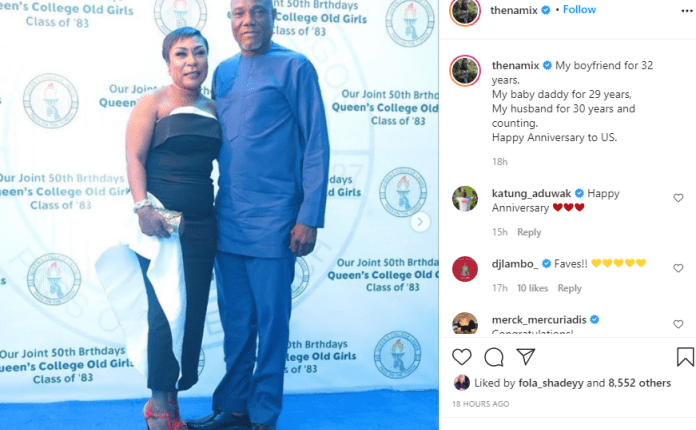696x430 pixels.
Task: Reply to djlambo_'s Faves comment
Action: pos(569,288)
